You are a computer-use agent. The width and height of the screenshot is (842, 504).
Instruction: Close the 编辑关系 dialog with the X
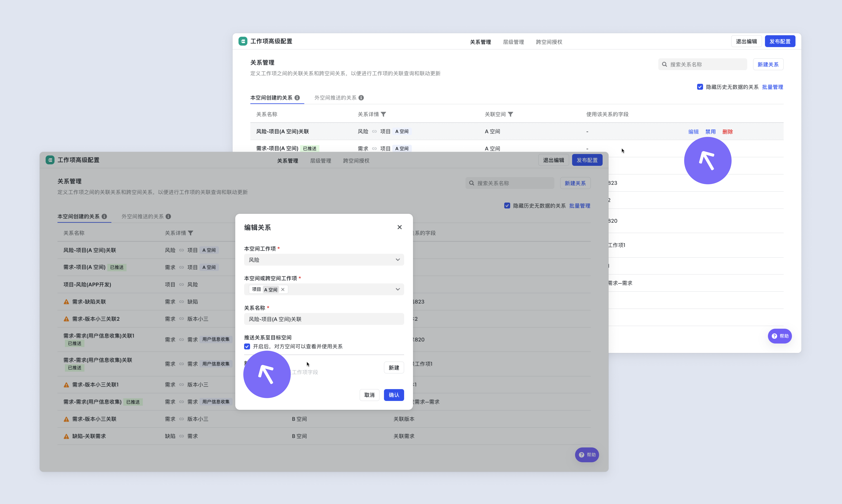(400, 227)
